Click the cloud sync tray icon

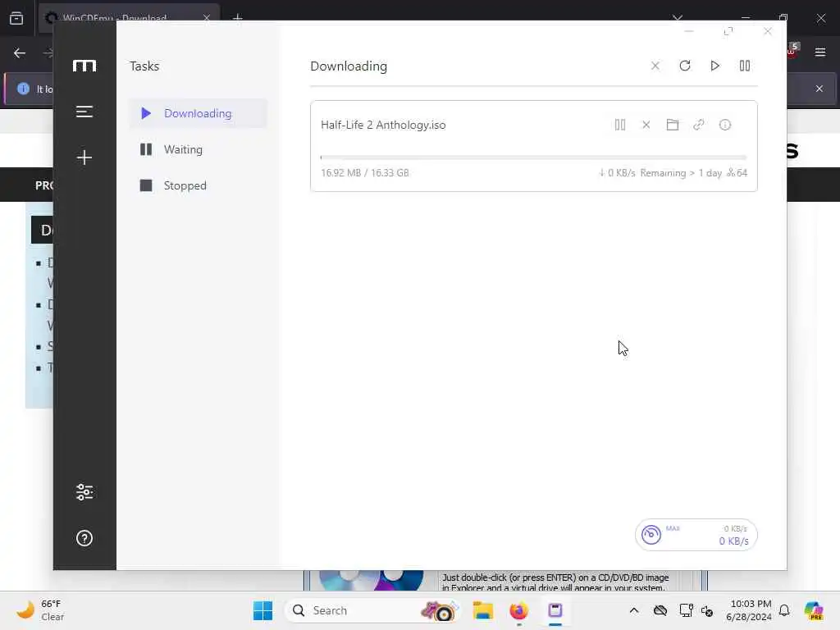tap(660, 610)
